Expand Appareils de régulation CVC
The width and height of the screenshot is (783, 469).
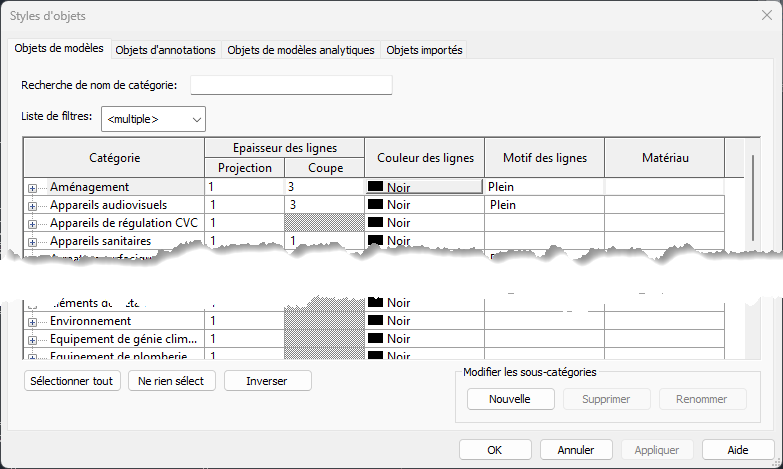[x=32, y=224]
